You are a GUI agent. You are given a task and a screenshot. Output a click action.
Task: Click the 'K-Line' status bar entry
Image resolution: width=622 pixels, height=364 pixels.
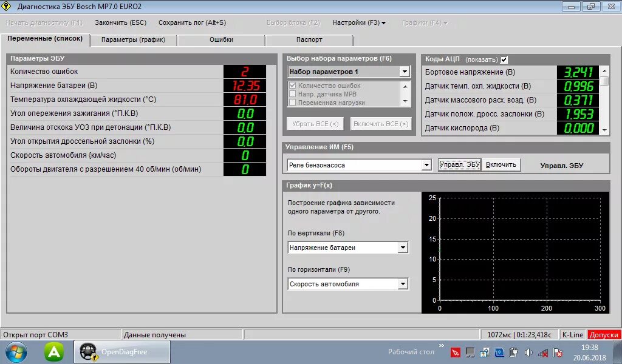(573, 335)
